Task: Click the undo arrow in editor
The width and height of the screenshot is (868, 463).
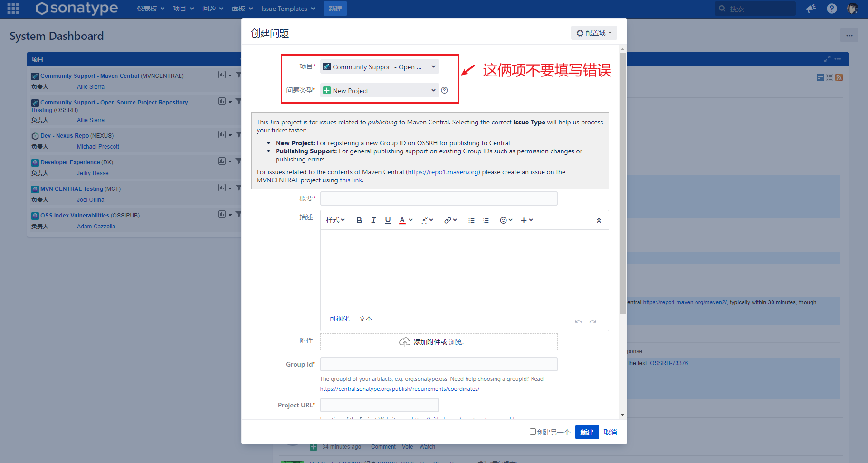Action: [578, 321]
